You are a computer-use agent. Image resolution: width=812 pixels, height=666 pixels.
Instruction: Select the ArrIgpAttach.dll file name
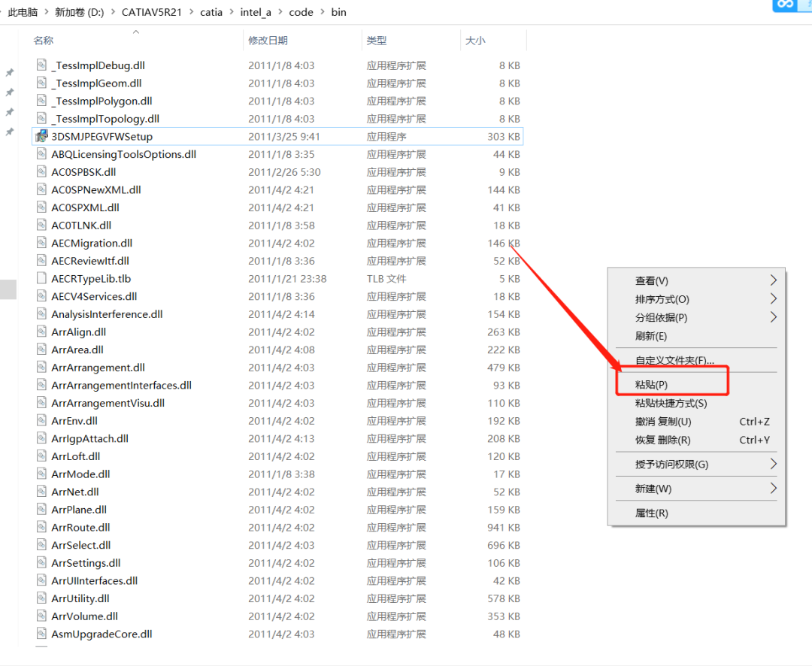point(89,439)
